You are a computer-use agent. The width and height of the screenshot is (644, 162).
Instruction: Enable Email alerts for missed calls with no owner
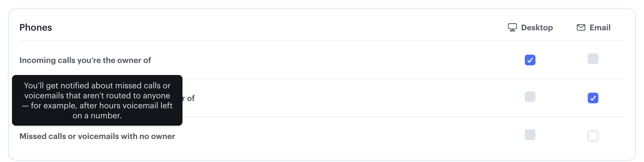point(593,136)
